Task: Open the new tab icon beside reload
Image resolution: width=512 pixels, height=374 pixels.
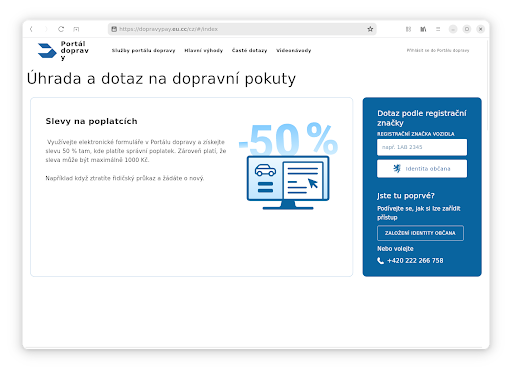Action: 76,29
